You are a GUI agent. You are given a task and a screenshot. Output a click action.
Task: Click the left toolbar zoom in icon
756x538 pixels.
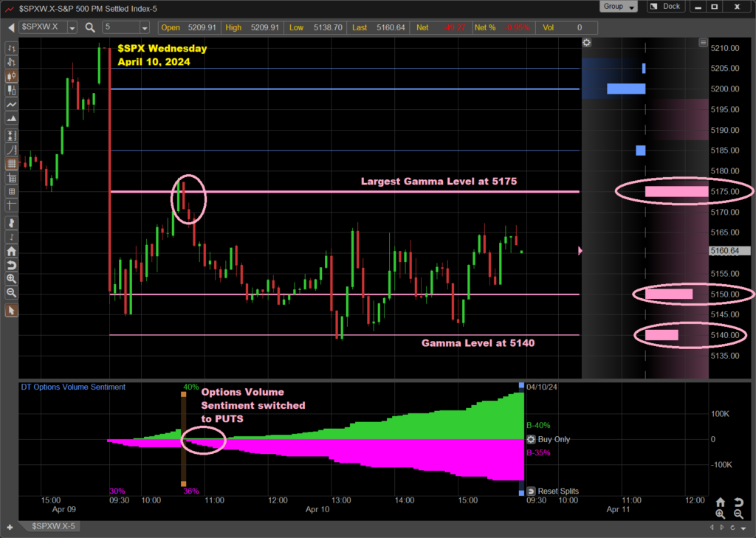tap(11, 279)
